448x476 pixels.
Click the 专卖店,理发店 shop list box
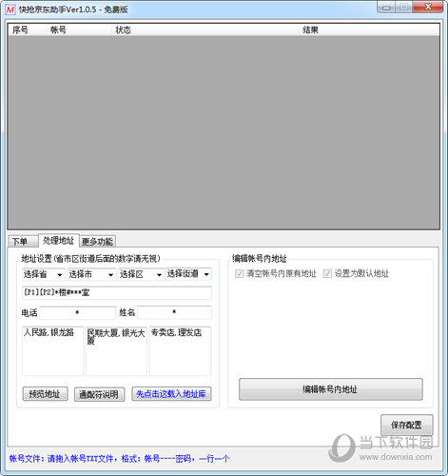pyautogui.click(x=180, y=351)
